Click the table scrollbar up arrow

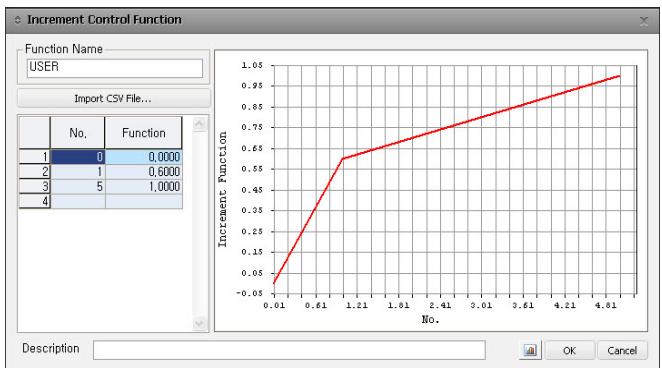coord(199,124)
